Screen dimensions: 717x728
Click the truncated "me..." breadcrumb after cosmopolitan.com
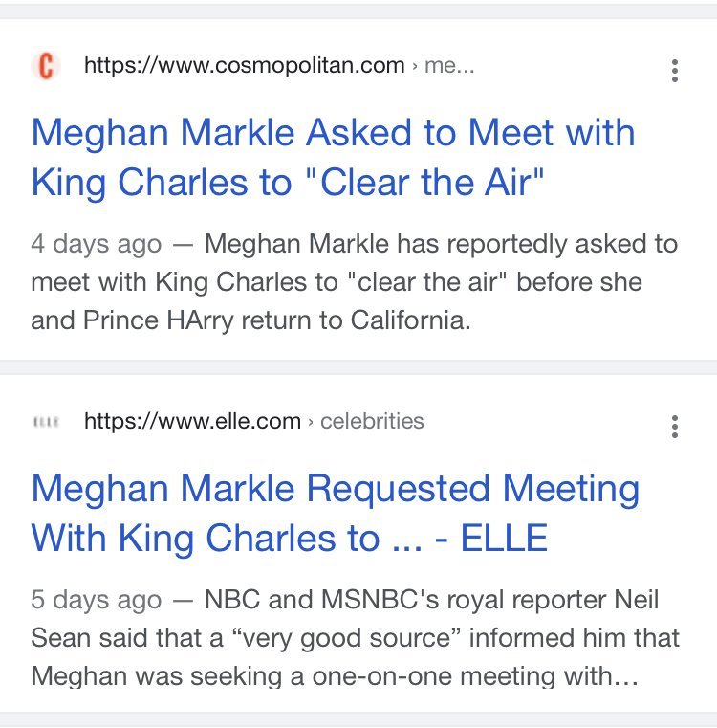pyautogui.click(x=448, y=66)
